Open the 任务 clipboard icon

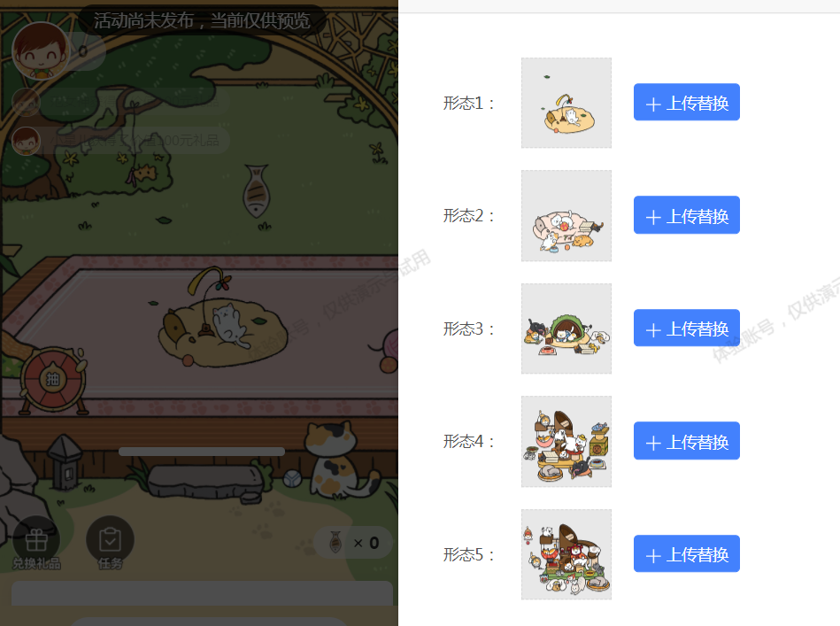pos(110,540)
